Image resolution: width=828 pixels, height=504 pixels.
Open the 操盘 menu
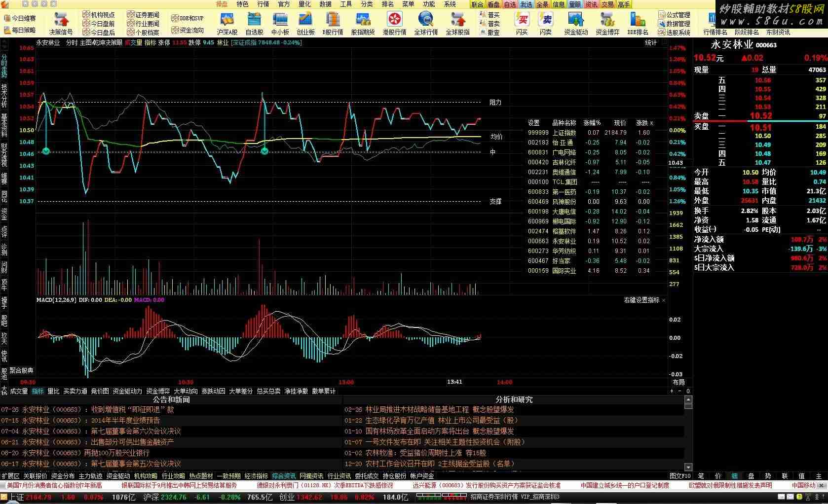pyautogui.click(x=222, y=4)
